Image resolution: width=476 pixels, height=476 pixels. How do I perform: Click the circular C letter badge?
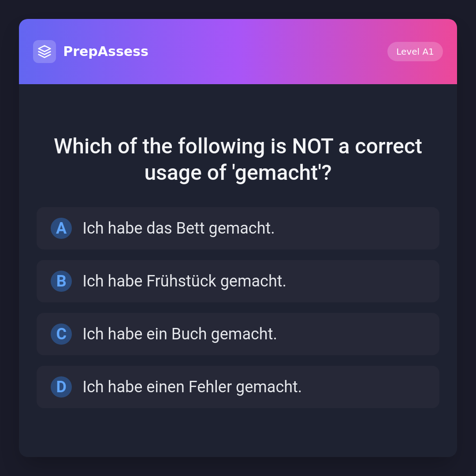tap(61, 334)
